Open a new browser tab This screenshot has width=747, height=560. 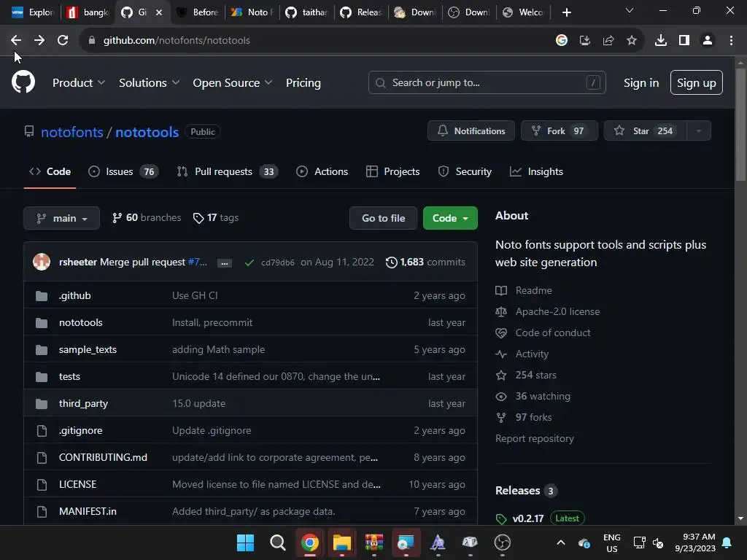click(x=566, y=12)
